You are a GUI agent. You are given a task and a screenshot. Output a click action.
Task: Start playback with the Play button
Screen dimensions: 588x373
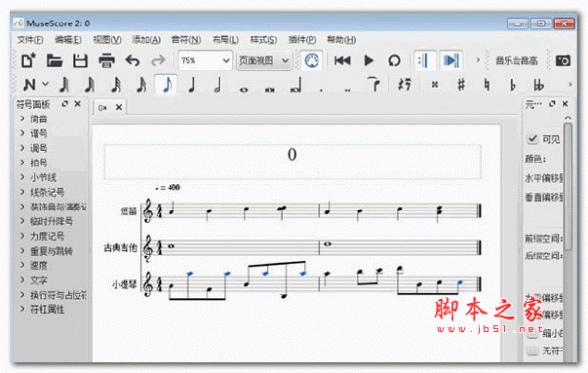[x=368, y=61]
